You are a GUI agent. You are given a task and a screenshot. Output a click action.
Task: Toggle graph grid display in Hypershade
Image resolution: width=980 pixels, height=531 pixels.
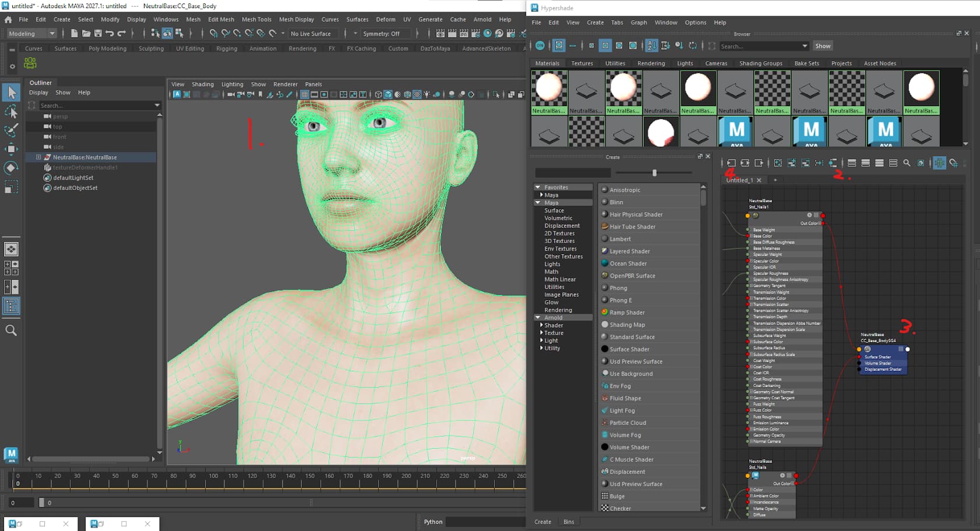point(939,163)
